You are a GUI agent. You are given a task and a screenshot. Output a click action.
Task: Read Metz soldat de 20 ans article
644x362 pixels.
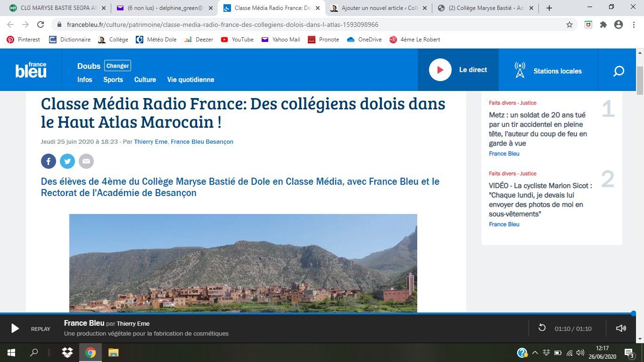538,129
